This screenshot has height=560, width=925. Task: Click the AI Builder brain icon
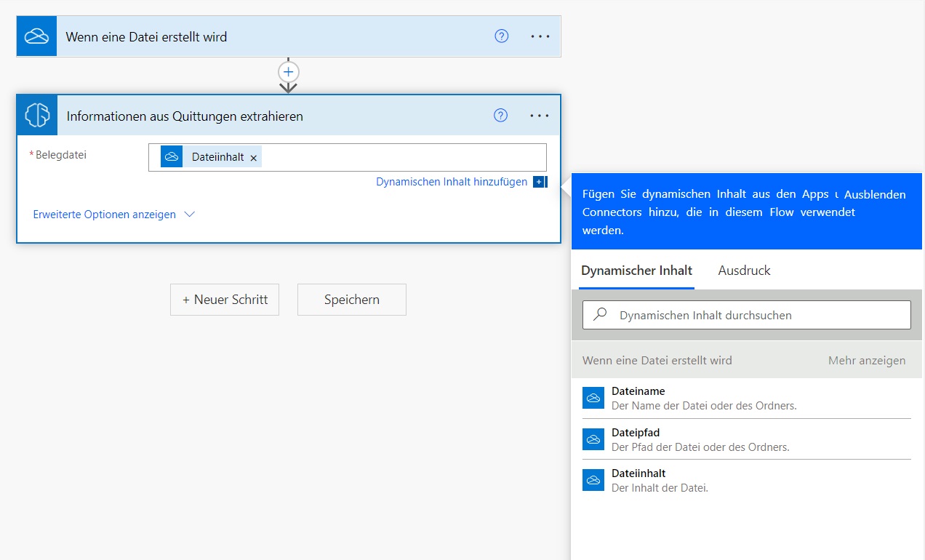tap(37, 116)
